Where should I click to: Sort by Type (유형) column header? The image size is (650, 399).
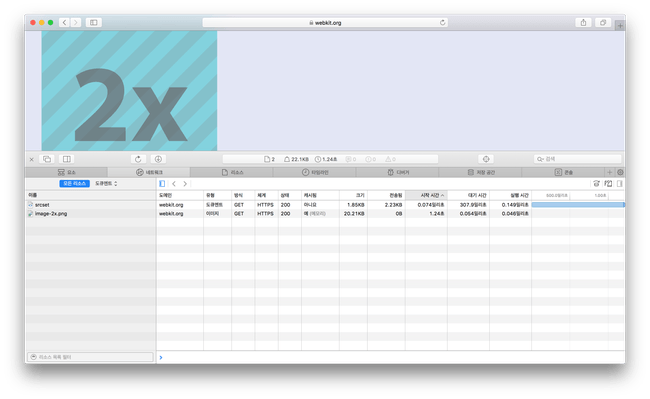click(217, 195)
